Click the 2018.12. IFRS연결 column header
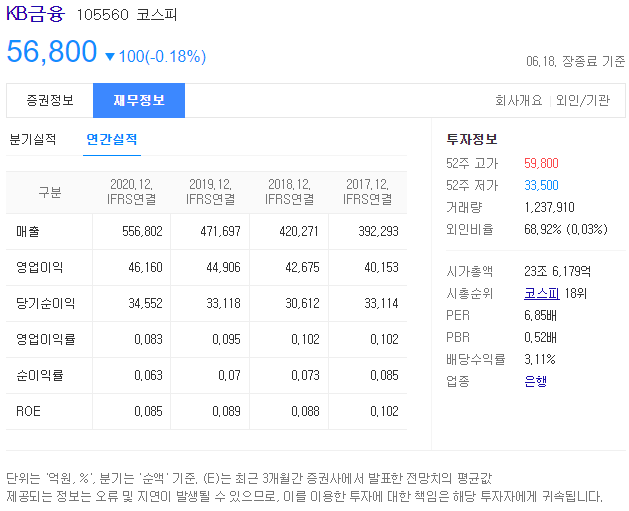The height and width of the screenshot is (511, 629). pos(289,192)
